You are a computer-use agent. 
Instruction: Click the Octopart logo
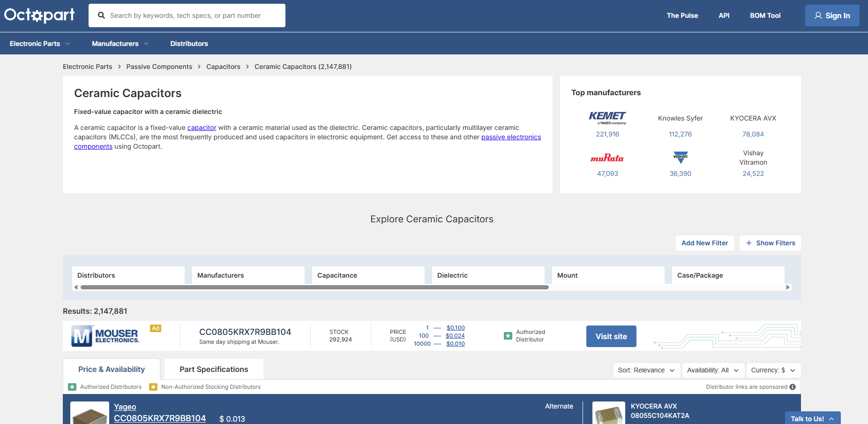point(39,15)
